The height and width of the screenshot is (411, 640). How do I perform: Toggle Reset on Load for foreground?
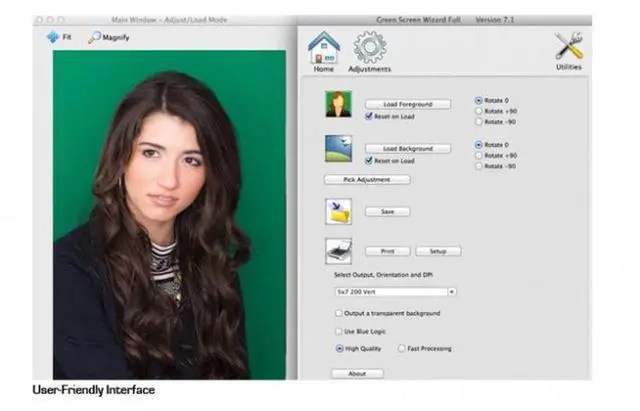pos(369,116)
